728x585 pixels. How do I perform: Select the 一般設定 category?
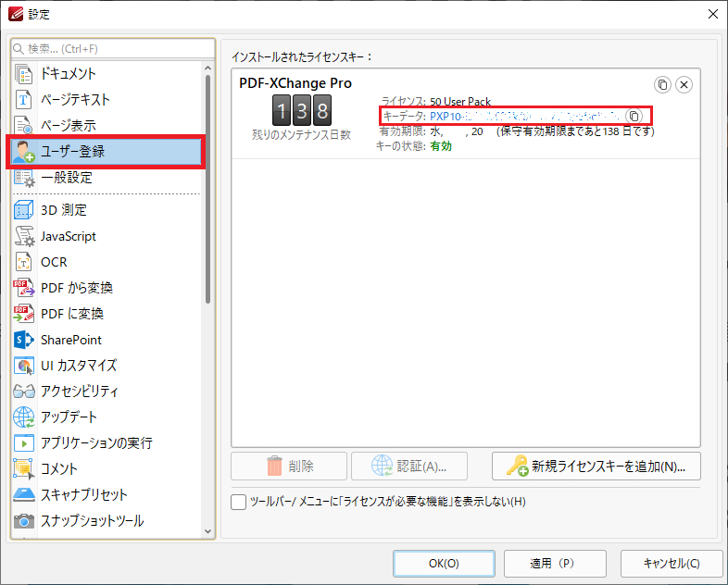click(x=107, y=178)
